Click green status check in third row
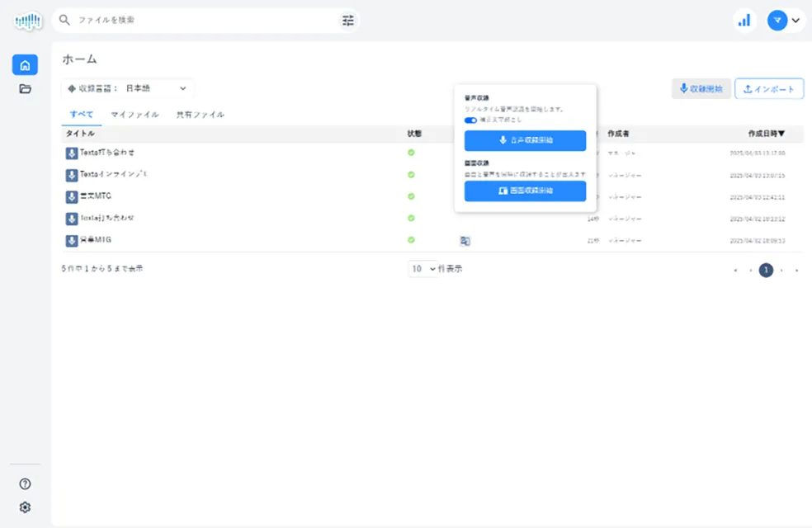The height and width of the screenshot is (528, 812). 411,196
